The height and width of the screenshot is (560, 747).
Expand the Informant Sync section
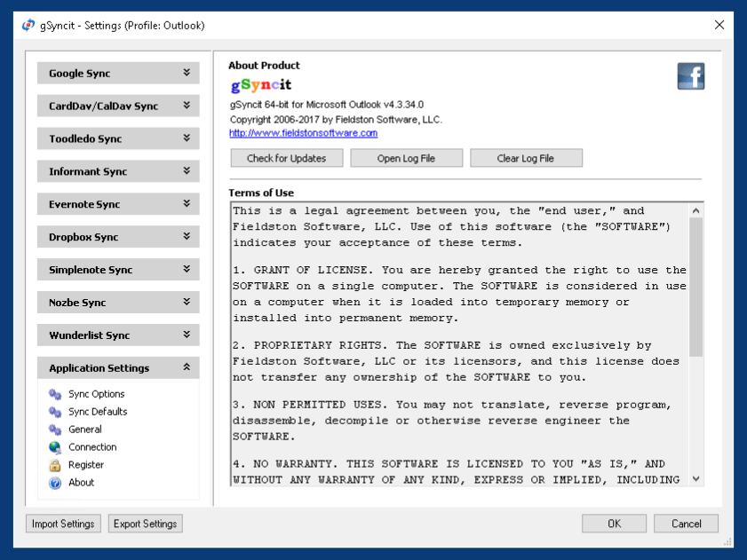click(x=118, y=171)
